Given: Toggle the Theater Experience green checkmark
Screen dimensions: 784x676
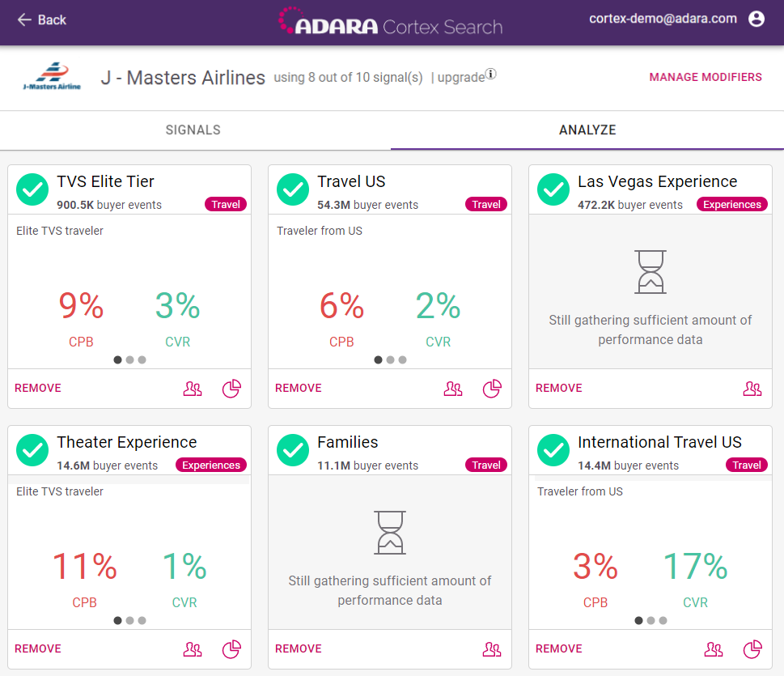Looking at the screenshot, I should (32, 450).
